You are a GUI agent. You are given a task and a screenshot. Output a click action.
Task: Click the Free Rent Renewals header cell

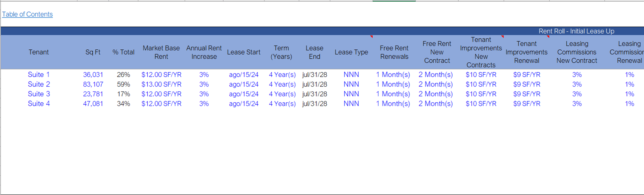point(394,52)
